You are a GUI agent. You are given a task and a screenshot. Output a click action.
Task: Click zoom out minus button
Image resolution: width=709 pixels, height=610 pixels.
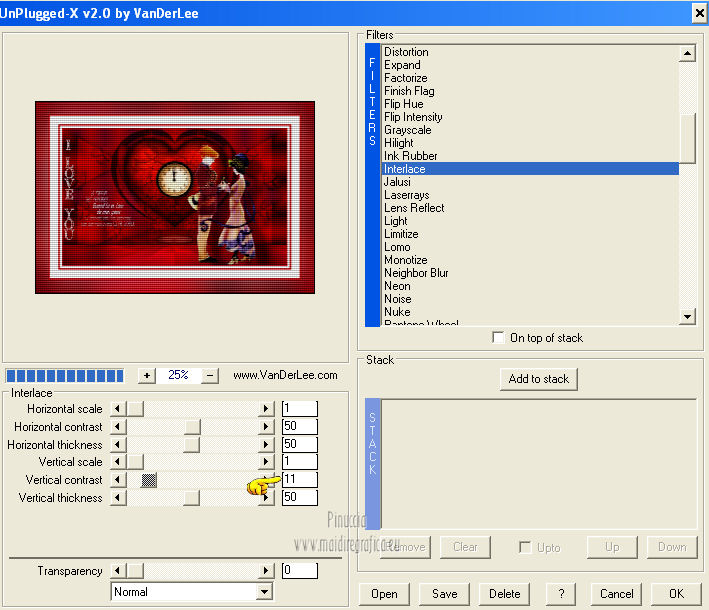(210, 375)
